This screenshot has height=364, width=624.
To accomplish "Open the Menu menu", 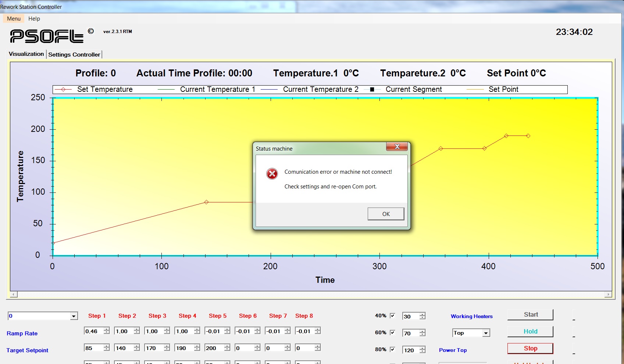I will (14, 19).
